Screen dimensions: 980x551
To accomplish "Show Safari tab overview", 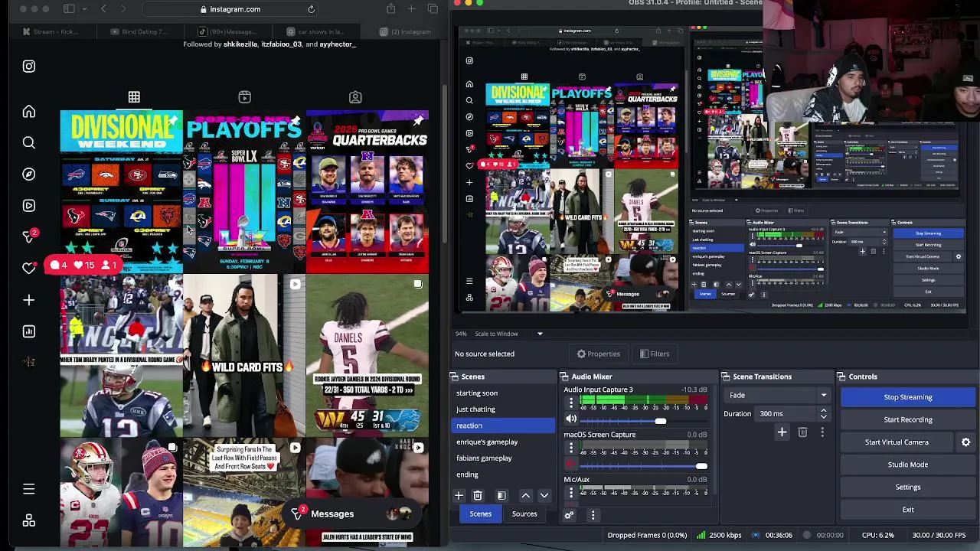I will [x=433, y=9].
